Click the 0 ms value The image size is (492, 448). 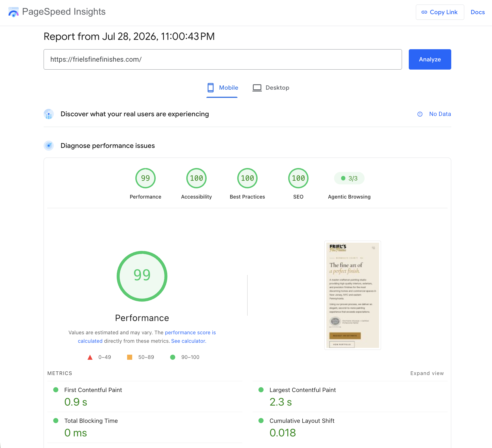(76, 433)
